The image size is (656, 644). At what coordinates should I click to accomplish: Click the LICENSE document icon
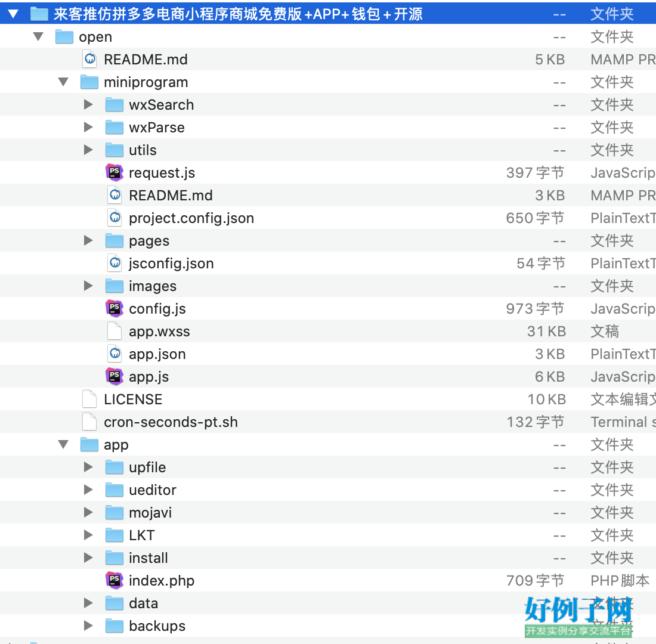click(x=89, y=399)
